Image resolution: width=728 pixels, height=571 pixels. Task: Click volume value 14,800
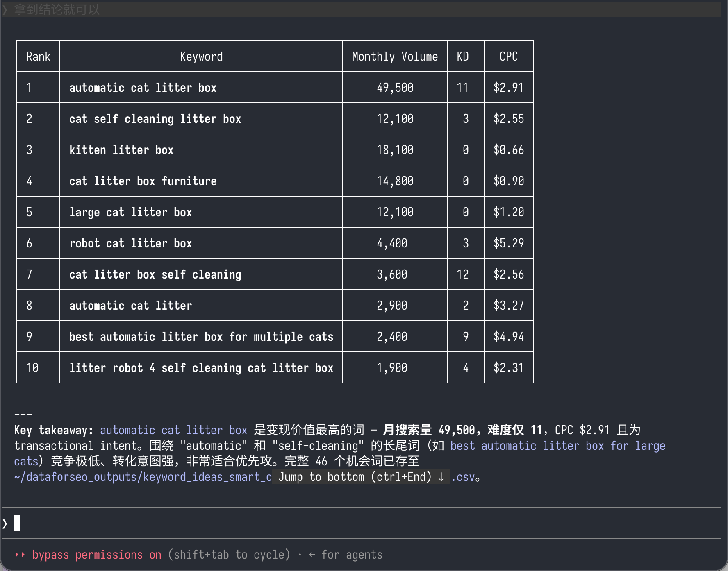tap(395, 181)
